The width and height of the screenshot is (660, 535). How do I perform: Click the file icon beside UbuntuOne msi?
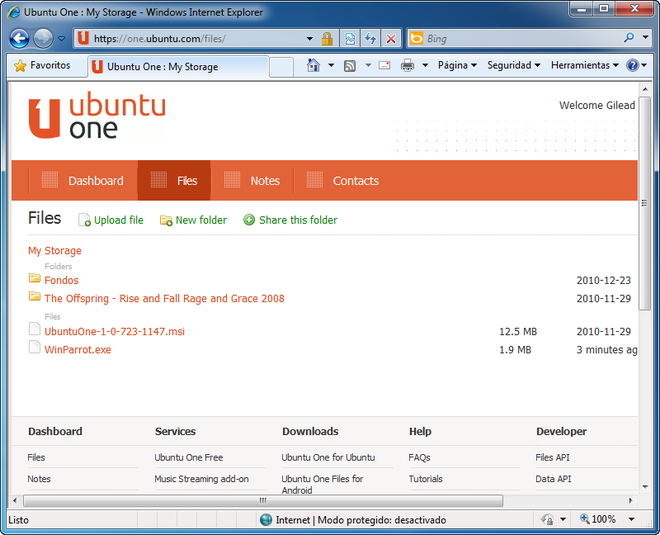click(35, 329)
